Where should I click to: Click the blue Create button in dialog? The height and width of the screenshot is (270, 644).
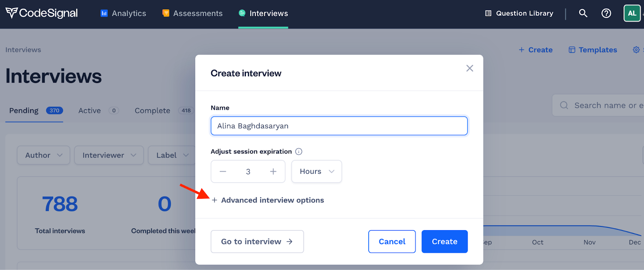(445, 241)
